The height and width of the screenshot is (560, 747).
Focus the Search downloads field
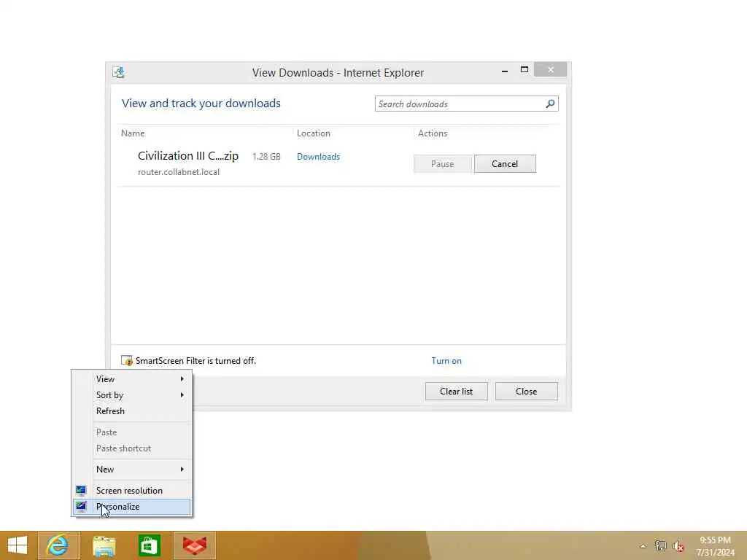pos(466,104)
